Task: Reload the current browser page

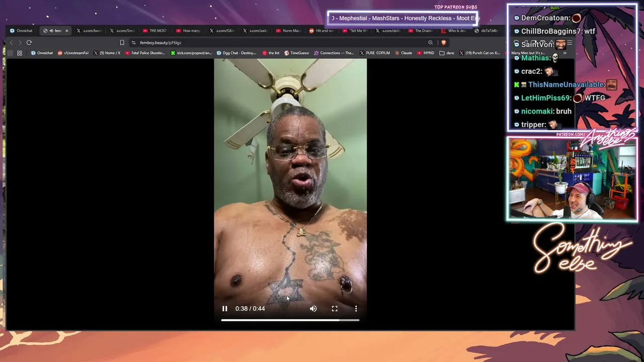Action: (x=29, y=43)
